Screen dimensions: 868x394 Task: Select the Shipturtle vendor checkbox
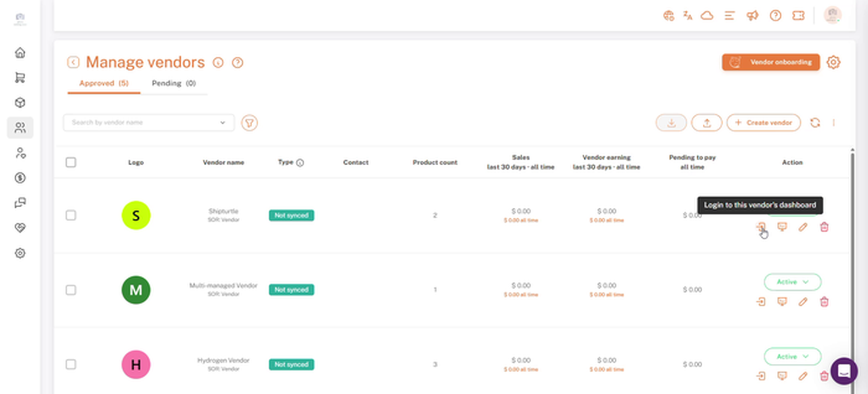click(71, 215)
